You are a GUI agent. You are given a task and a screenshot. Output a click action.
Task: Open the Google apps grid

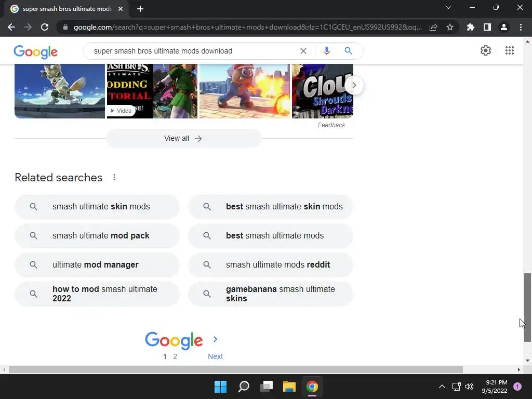click(x=510, y=50)
